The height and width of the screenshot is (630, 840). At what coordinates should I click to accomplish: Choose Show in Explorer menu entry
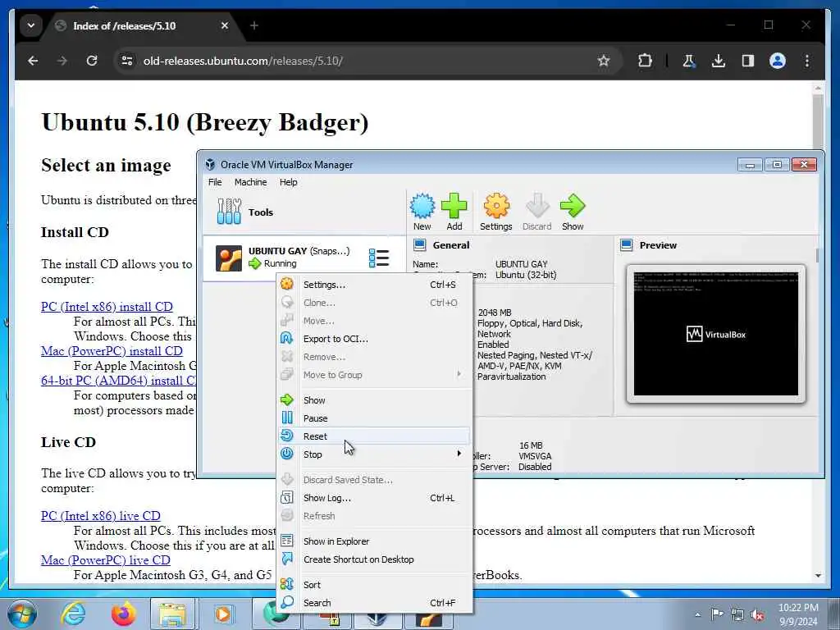[375, 541]
